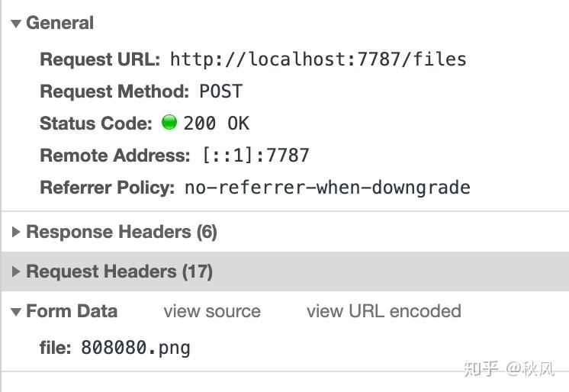Viewport: 569px width, 392px height.
Task: Select Response Headers (6) header
Action: coord(121,232)
